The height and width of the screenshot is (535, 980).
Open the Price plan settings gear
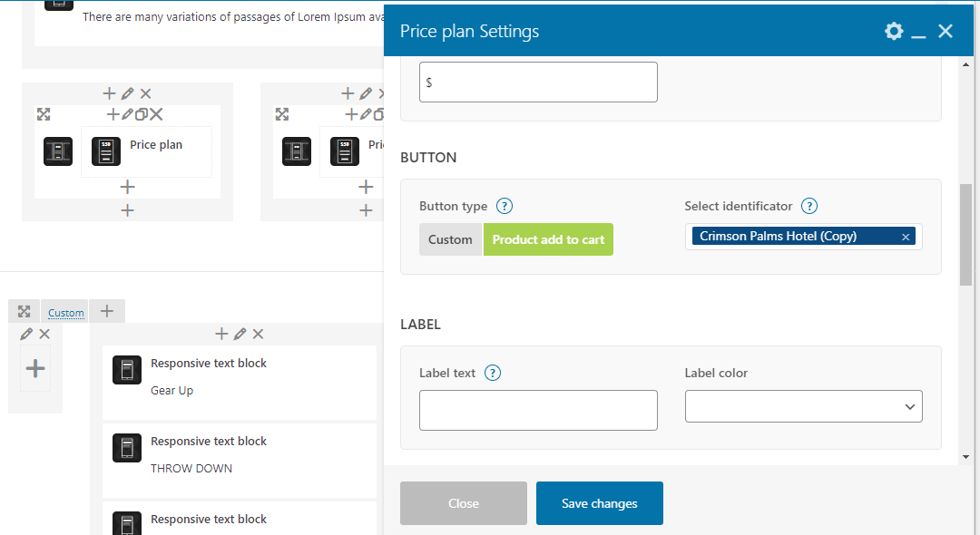pyautogui.click(x=894, y=31)
